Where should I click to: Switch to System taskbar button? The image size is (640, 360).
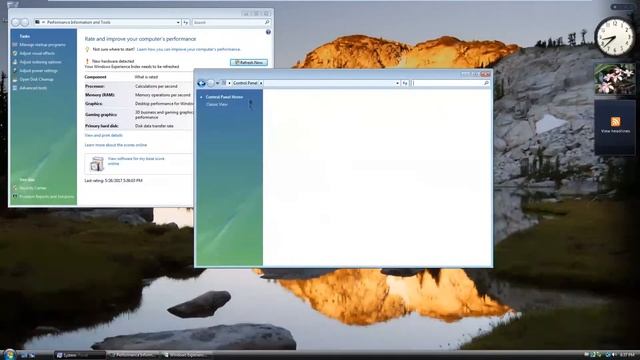79,355
